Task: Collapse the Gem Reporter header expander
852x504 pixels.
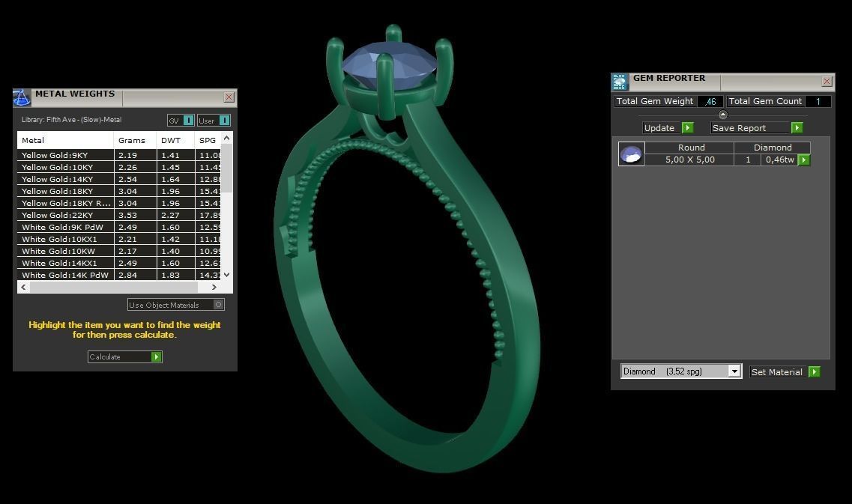Action: pyautogui.click(x=722, y=115)
